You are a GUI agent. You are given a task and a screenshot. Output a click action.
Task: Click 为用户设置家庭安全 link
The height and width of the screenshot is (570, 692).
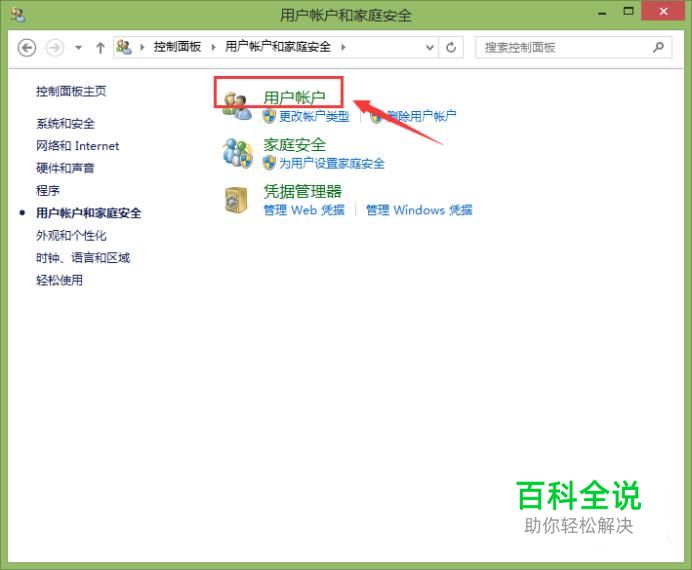(x=331, y=164)
